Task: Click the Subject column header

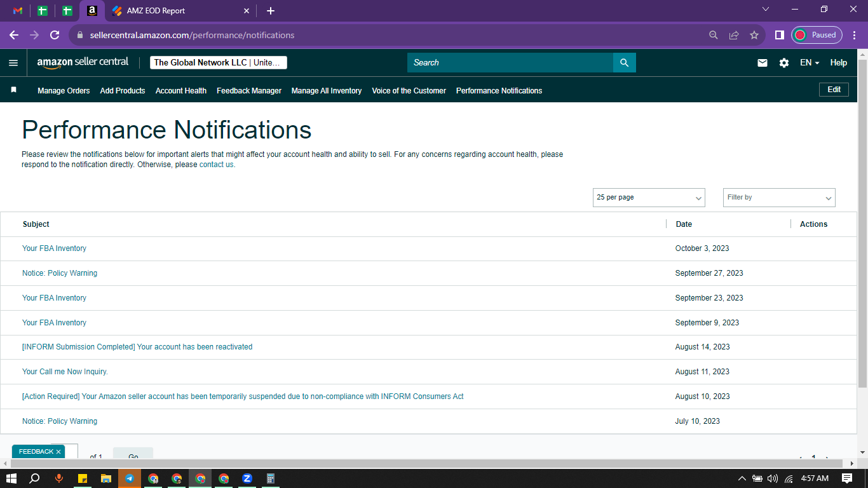Action: [36, 224]
